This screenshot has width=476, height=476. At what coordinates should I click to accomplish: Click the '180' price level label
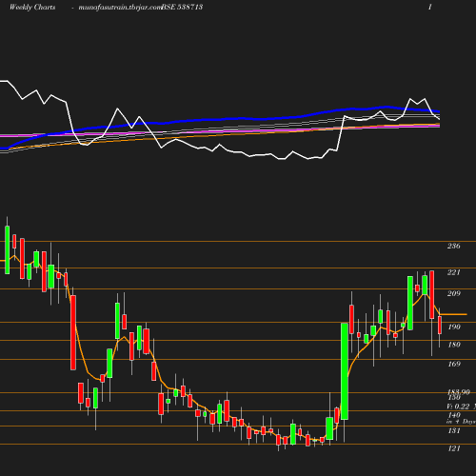[x=454, y=345]
